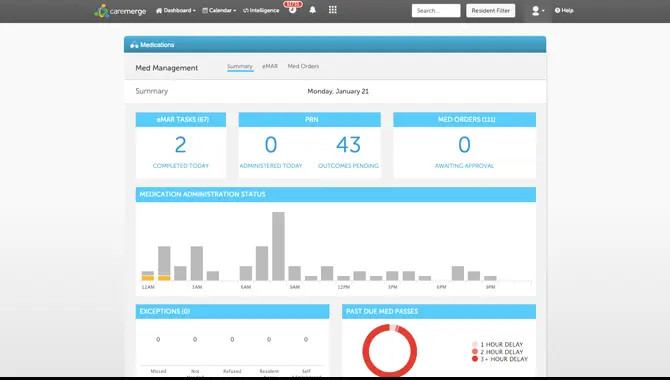Click the tallest gray bar in the chart
The image size is (670, 380).
click(x=278, y=246)
